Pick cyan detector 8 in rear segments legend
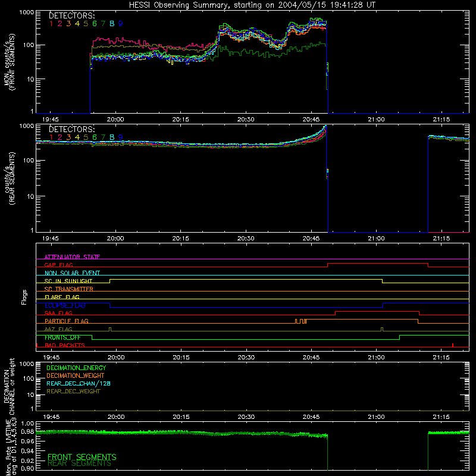Viewport: 476px width, 476px height. click(x=112, y=137)
